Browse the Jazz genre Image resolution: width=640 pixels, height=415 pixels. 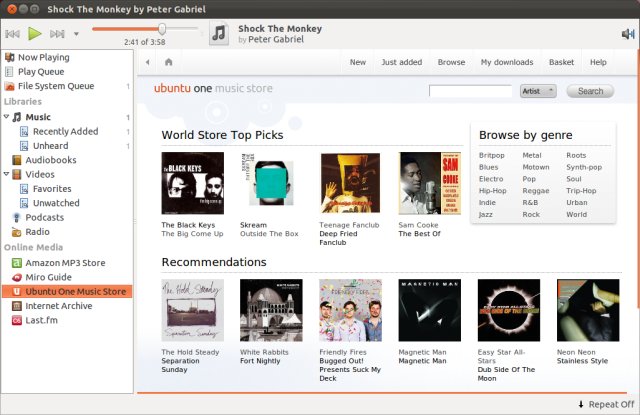[x=486, y=215]
